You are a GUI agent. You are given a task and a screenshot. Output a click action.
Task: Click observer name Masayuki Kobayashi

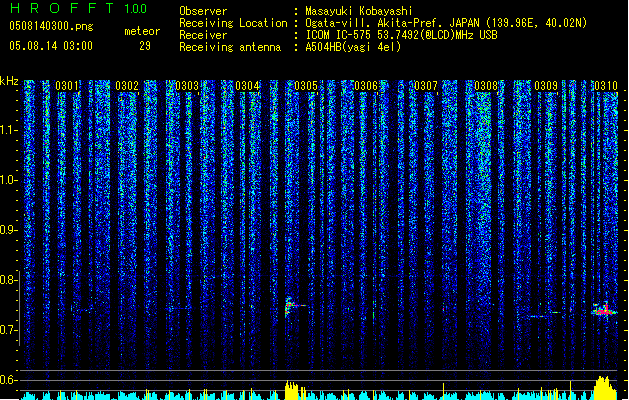(x=359, y=11)
